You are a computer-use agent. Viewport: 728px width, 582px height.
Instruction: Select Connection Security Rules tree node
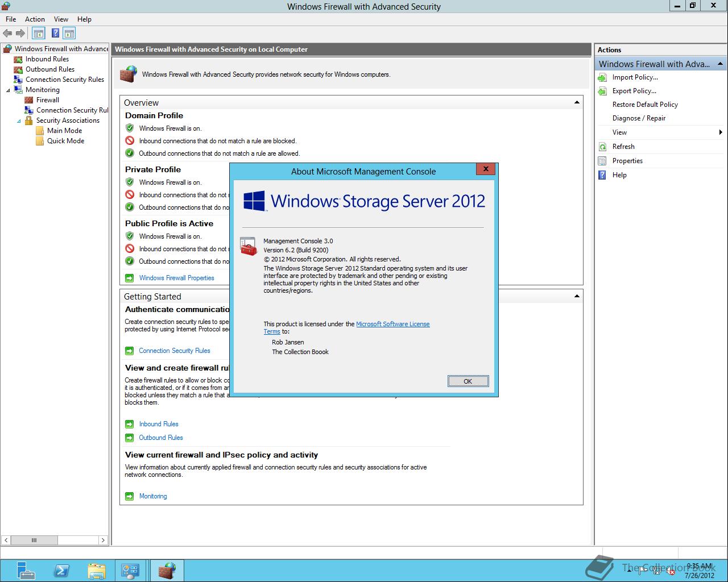tap(65, 80)
